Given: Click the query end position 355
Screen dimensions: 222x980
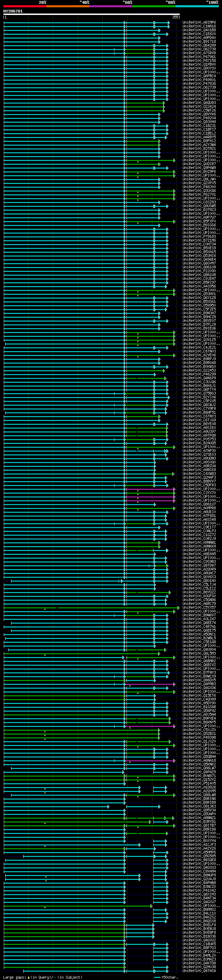Looking at the screenshot, I should [x=175, y=17].
